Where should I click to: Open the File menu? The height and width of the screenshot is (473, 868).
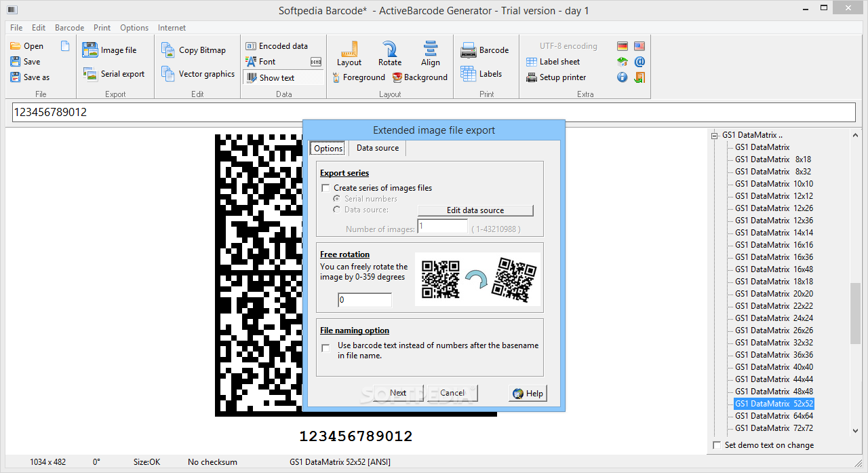tap(16, 28)
